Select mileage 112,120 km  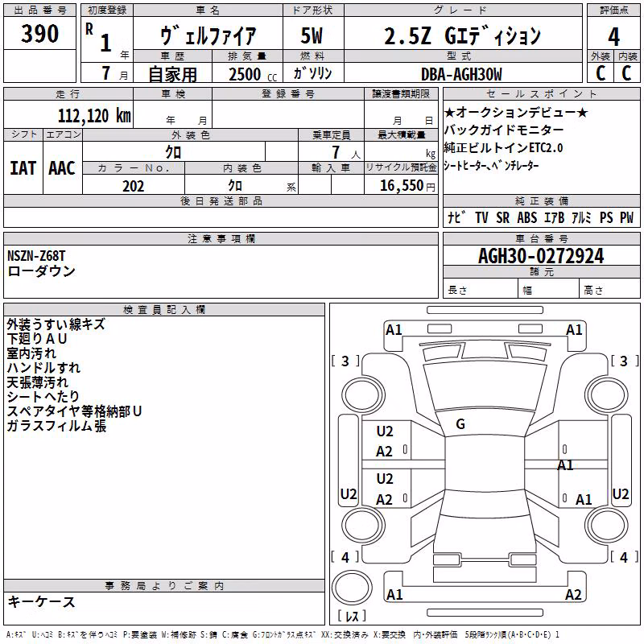click(94, 116)
